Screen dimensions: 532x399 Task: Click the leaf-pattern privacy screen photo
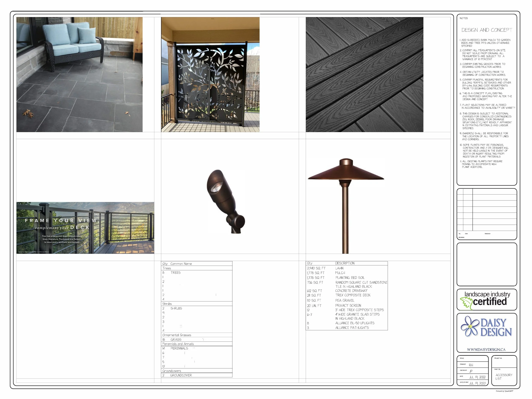210,74
